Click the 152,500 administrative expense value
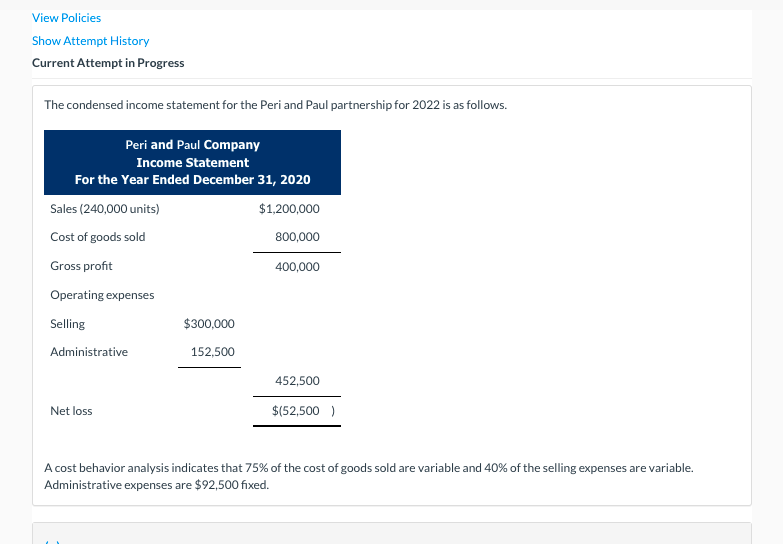 (x=212, y=352)
